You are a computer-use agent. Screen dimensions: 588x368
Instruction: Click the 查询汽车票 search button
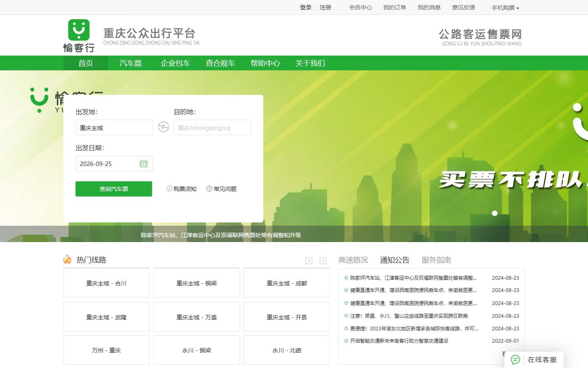(114, 189)
